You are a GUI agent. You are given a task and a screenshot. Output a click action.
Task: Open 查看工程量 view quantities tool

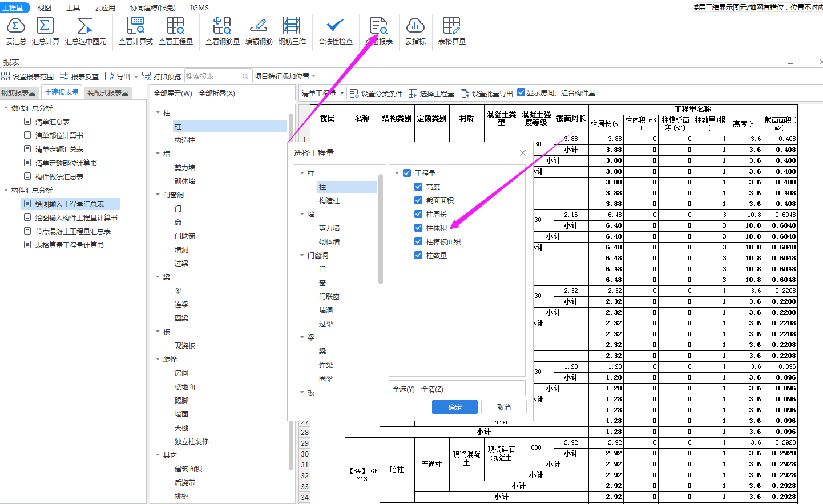[x=176, y=31]
